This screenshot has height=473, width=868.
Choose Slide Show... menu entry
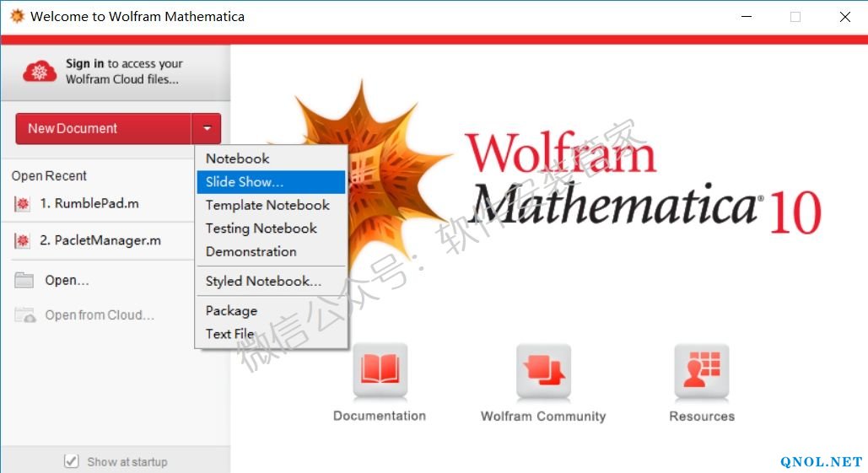245,182
